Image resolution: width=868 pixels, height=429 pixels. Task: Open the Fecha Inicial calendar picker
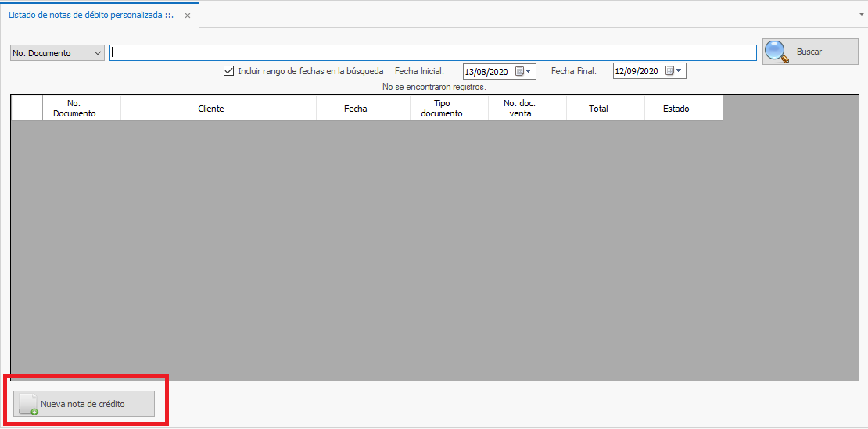click(524, 72)
